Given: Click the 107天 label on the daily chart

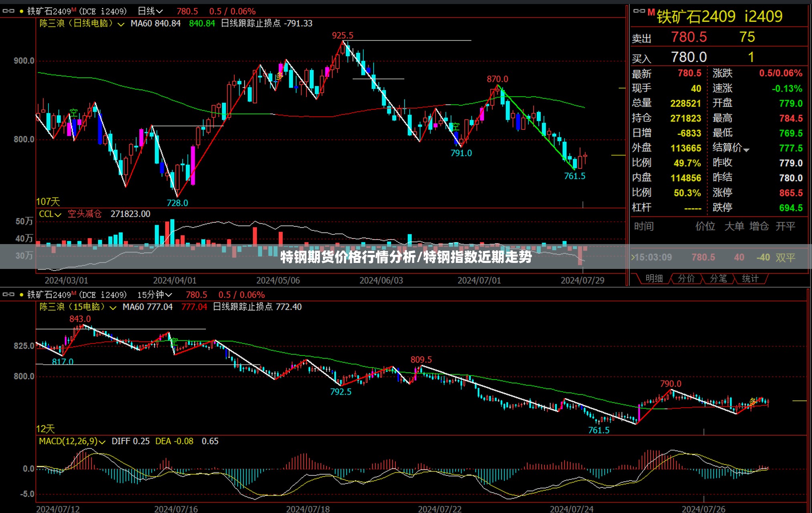Looking at the screenshot, I should coord(48,202).
